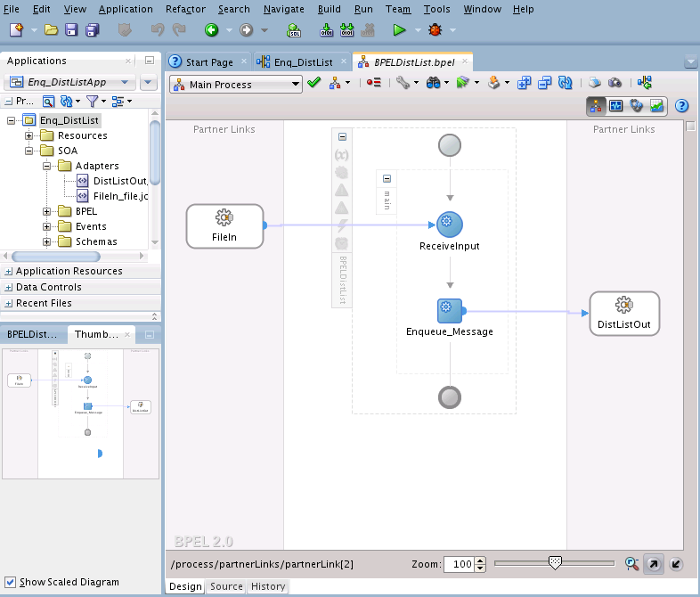
Task: Click the green Validate checkmark icon
Action: (x=313, y=83)
